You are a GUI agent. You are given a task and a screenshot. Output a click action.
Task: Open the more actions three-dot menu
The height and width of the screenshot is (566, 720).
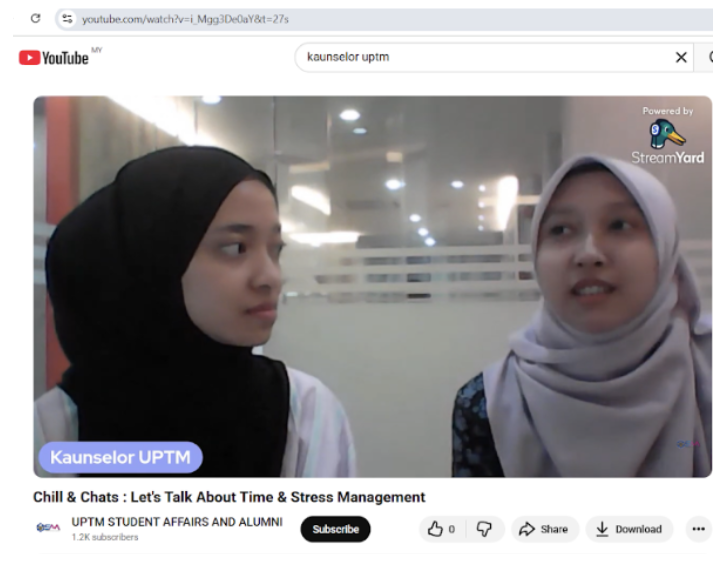[698, 529]
